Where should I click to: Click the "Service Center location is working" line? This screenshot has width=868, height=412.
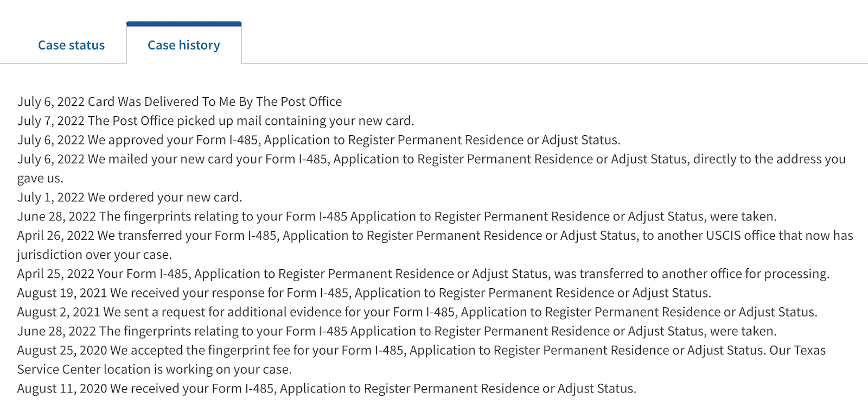point(154,370)
